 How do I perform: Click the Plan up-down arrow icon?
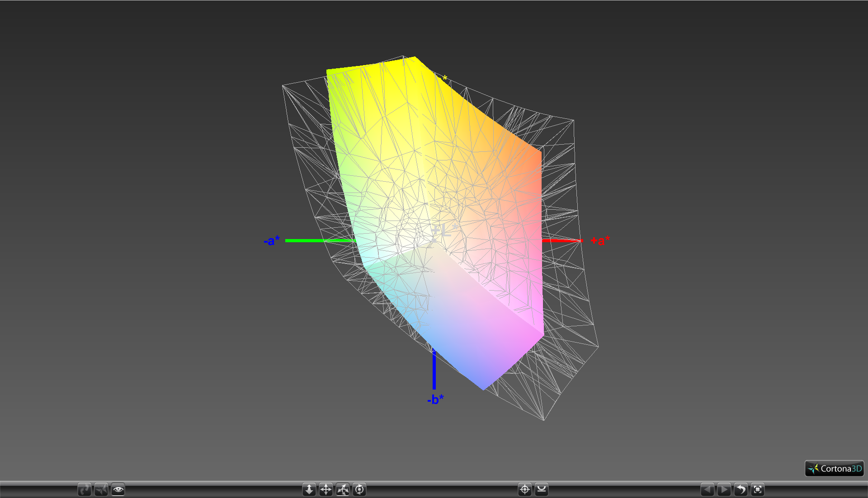[309, 489]
